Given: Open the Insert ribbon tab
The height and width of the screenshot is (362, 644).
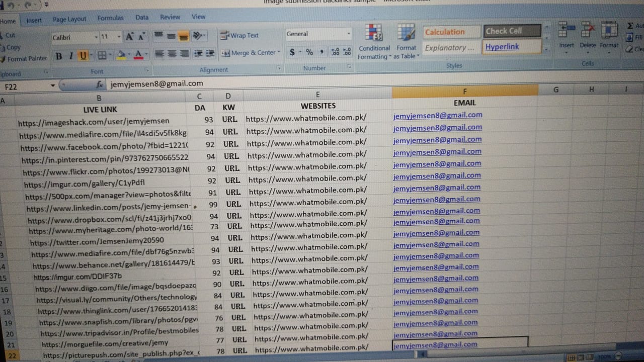Looking at the screenshot, I should click(x=34, y=21).
